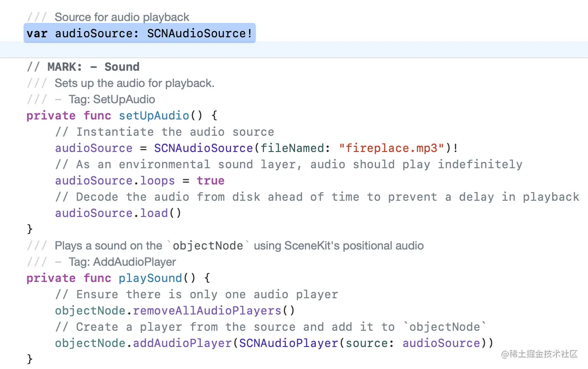Click the setUpAudio function name
This screenshot has width=588, height=369.
click(154, 116)
